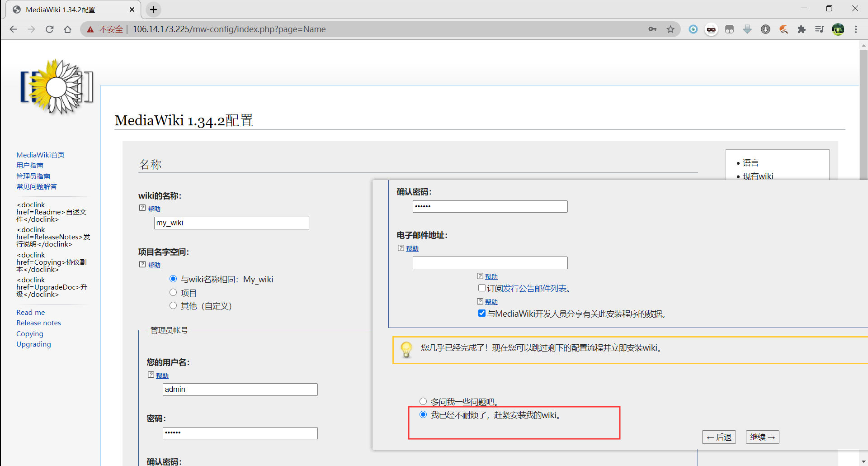View the insecure site warning icon
This screenshot has height=466, width=868.
[90, 29]
